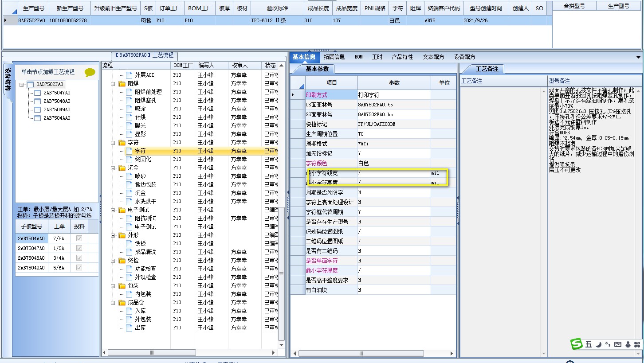The height and width of the screenshot is (363, 644).
Task: Collapse the 字符 folder node
Action: tap(113, 143)
